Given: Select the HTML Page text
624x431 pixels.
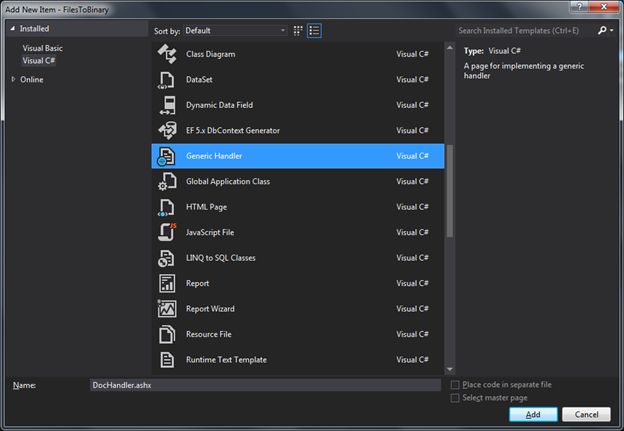Looking at the screenshot, I should point(206,207).
